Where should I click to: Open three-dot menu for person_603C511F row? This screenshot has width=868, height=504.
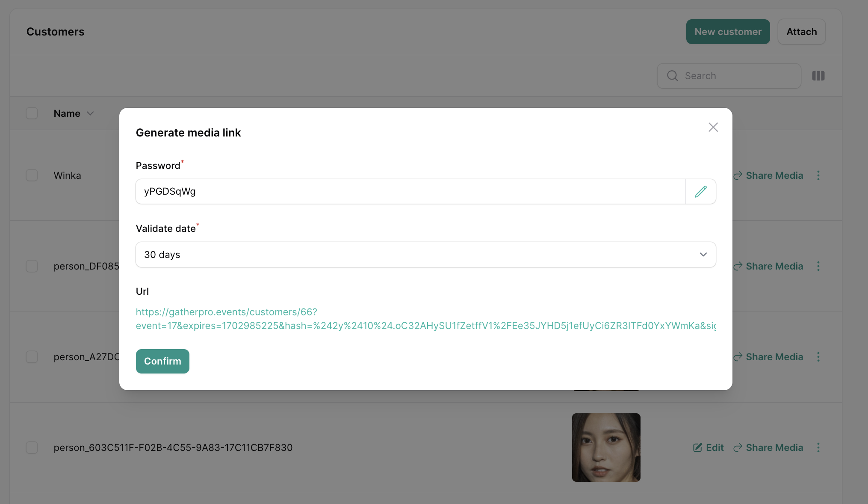pyautogui.click(x=818, y=448)
